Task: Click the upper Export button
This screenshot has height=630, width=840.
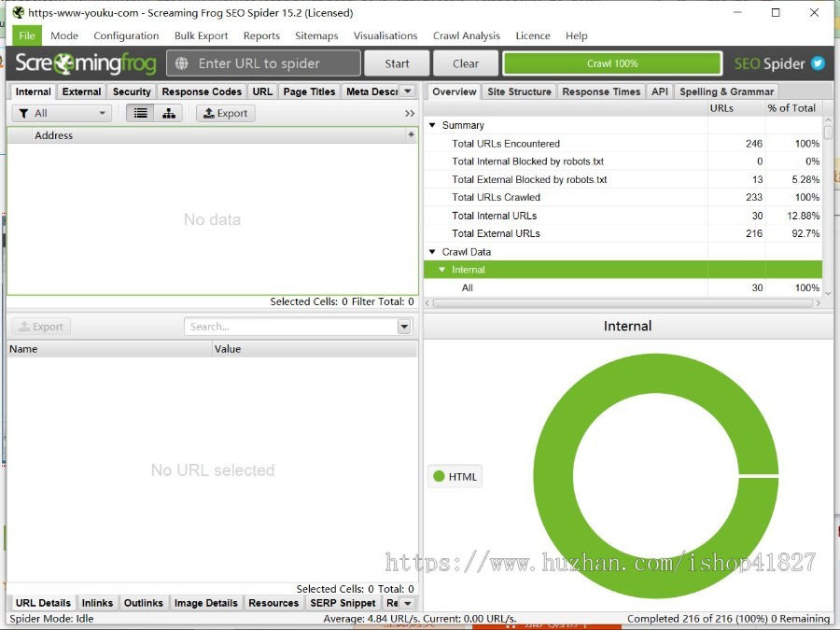Action: click(226, 113)
